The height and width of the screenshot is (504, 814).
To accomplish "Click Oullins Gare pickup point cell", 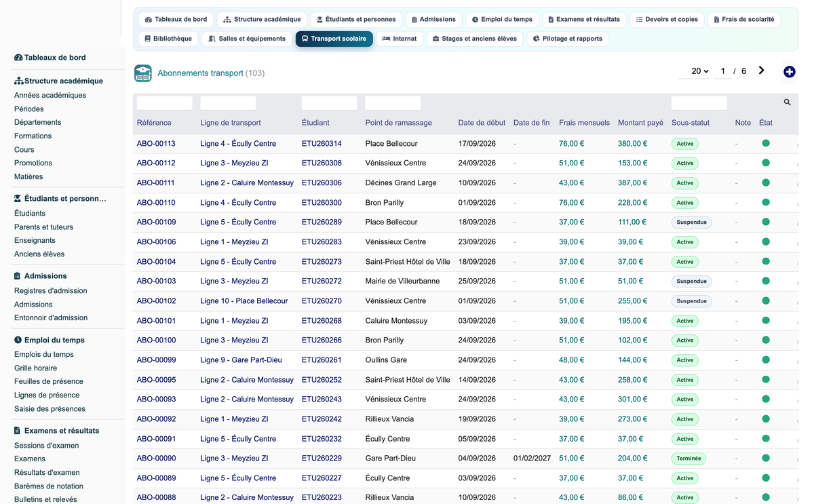I will pos(386,360).
